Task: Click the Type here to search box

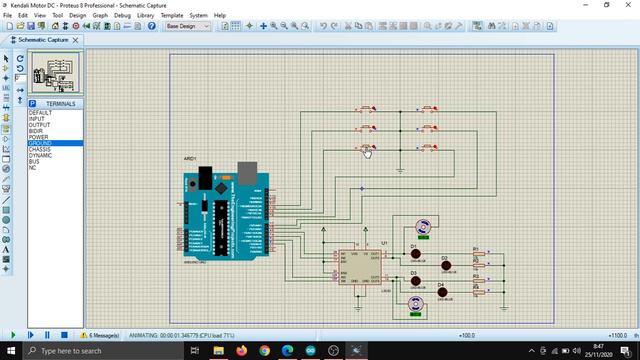Action: coord(103,351)
